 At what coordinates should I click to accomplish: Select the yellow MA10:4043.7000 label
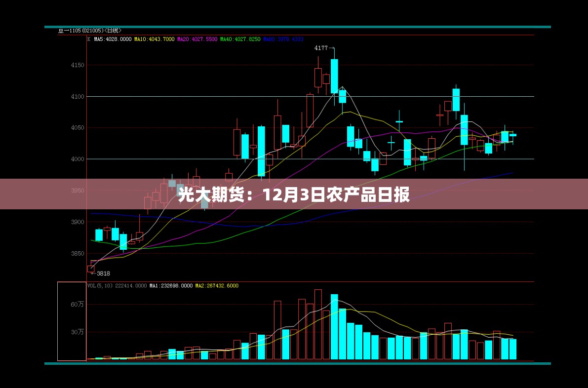(x=155, y=39)
